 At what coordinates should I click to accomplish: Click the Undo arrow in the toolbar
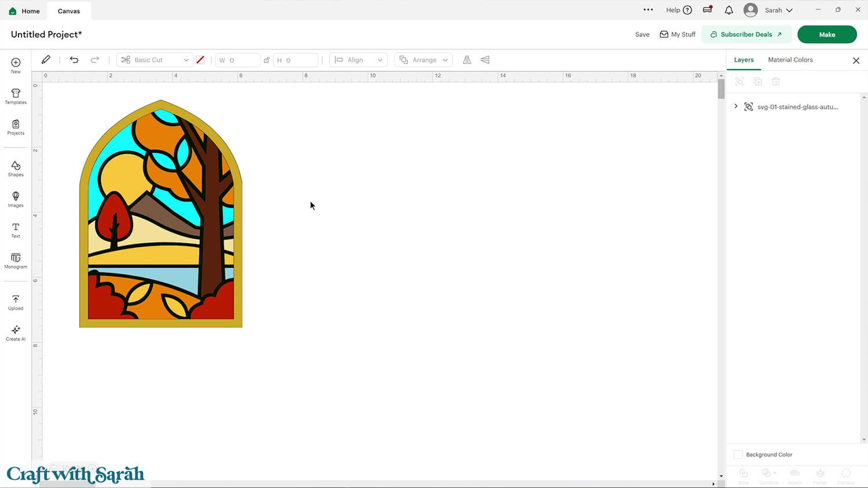pos(74,60)
